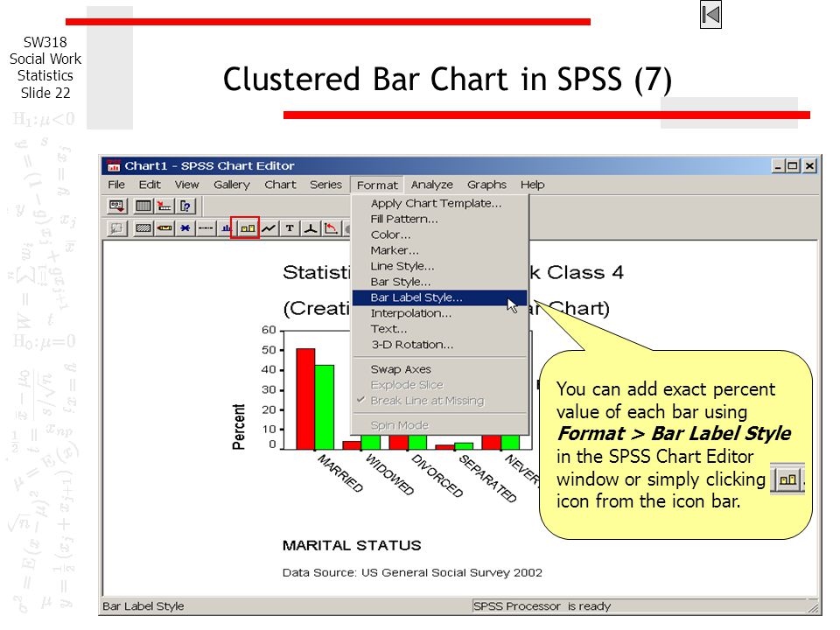This screenshot has width=840, height=630.
Task: Click the slide's return-to-start navigation icon
Action: [710, 15]
